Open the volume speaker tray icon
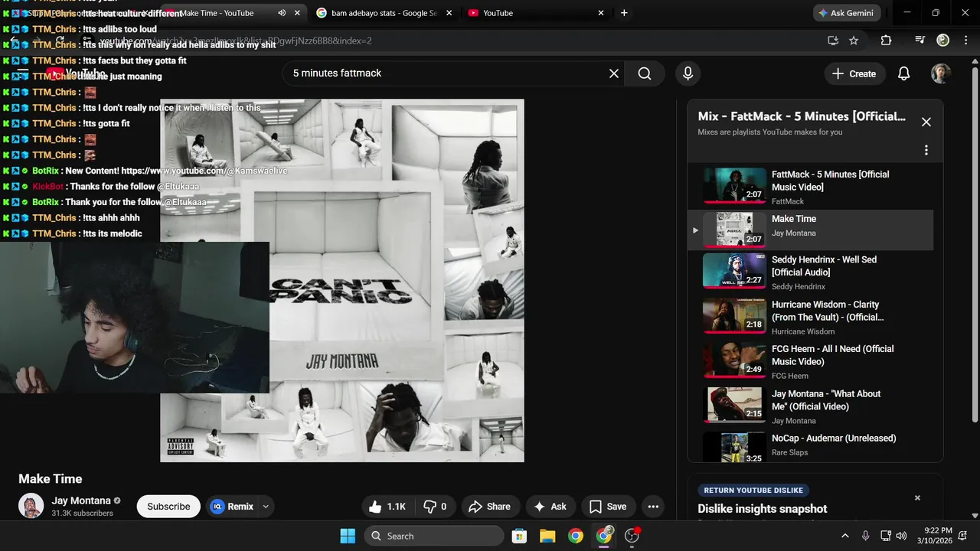The image size is (980, 551). click(901, 536)
